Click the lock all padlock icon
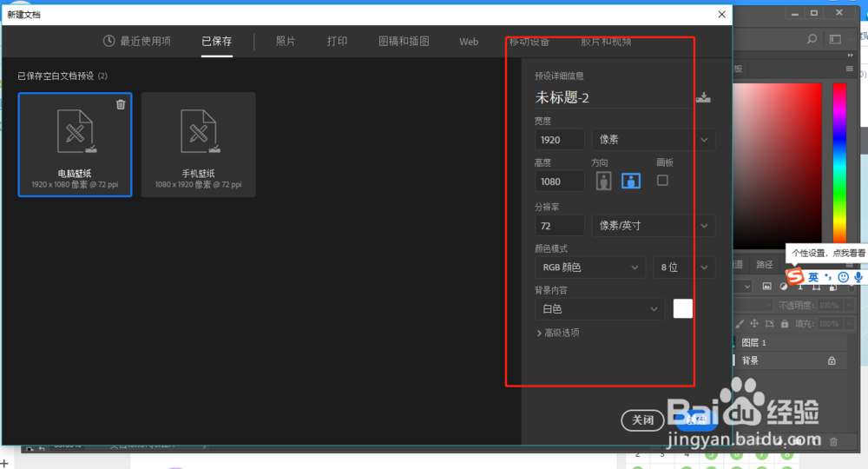This screenshot has width=868, height=469. pos(785,323)
